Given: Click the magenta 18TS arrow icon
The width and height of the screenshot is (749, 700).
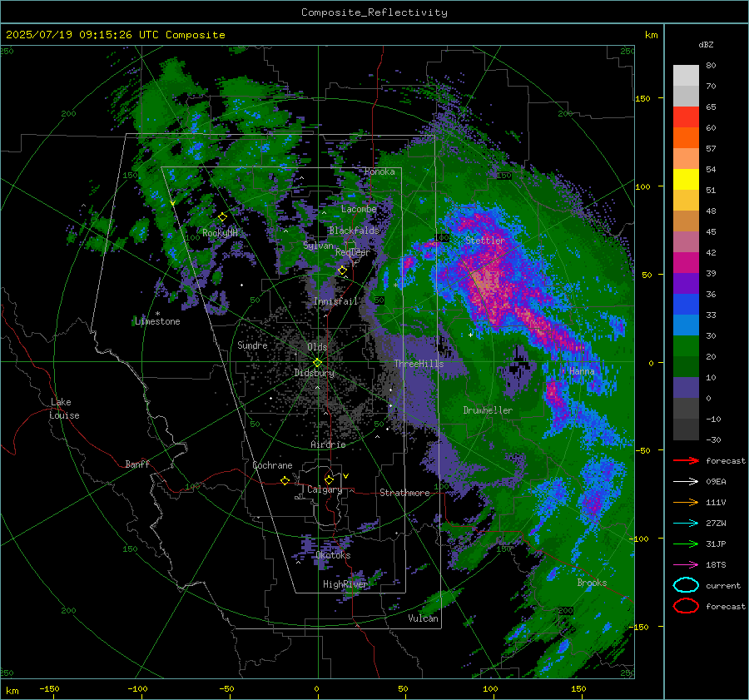Looking at the screenshot, I should tap(686, 565).
